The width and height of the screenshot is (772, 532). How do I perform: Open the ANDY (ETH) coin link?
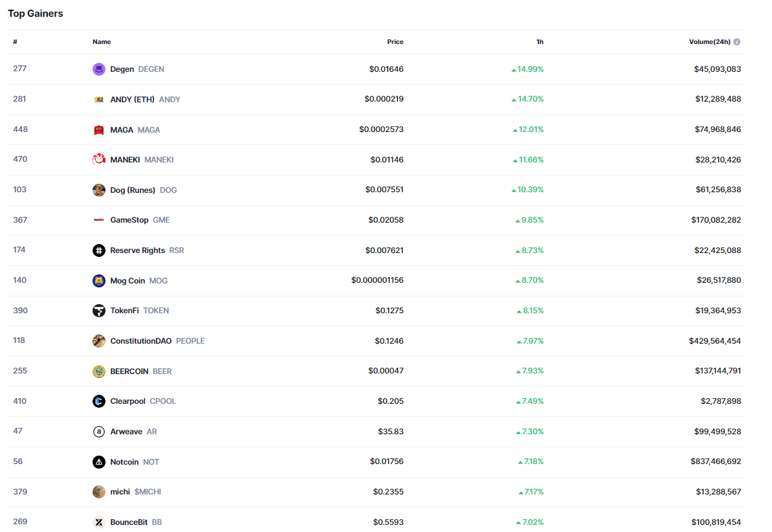[145, 100]
